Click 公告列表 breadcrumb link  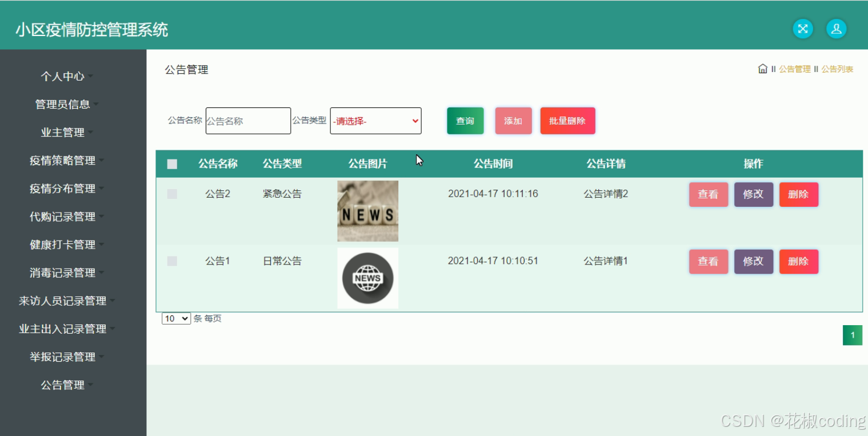pyautogui.click(x=837, y=69)
